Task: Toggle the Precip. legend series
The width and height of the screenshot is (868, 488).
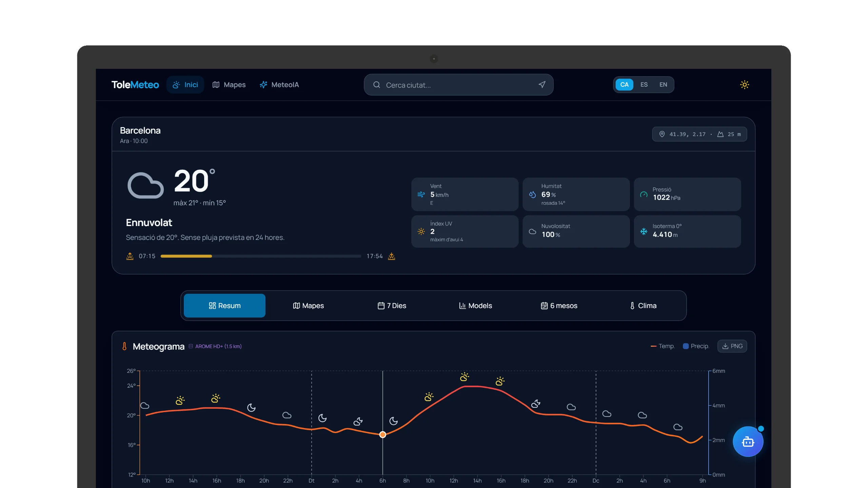Action: [696, 346]
